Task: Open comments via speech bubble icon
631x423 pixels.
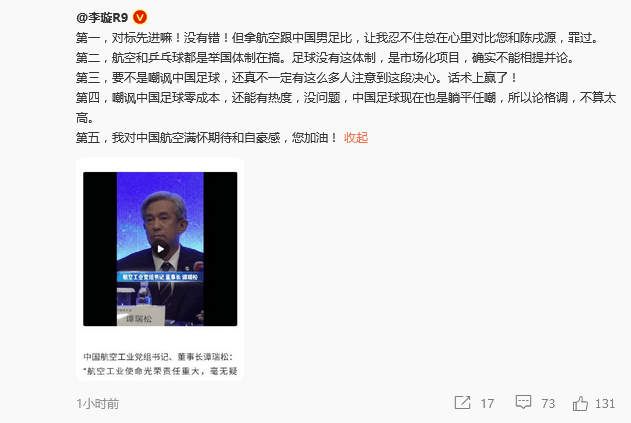Action: click(523, 402)
